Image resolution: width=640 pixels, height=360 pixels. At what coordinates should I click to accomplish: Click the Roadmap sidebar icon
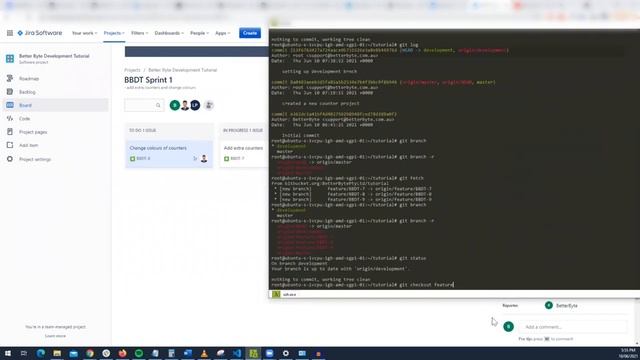point(10,78)
